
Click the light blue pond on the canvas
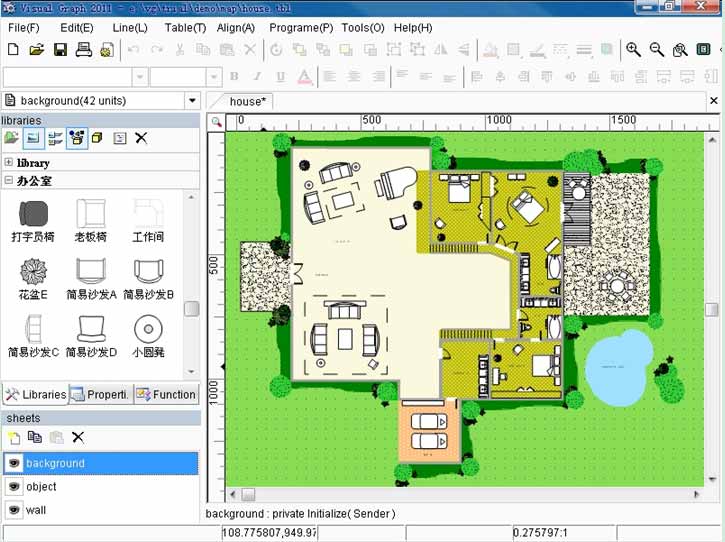click(x=617, y=368)
